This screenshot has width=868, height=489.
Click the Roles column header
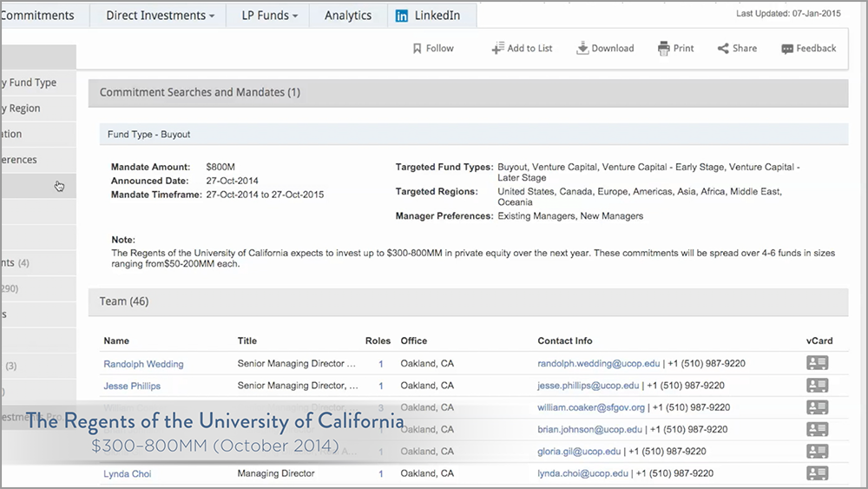coord(378,341)
